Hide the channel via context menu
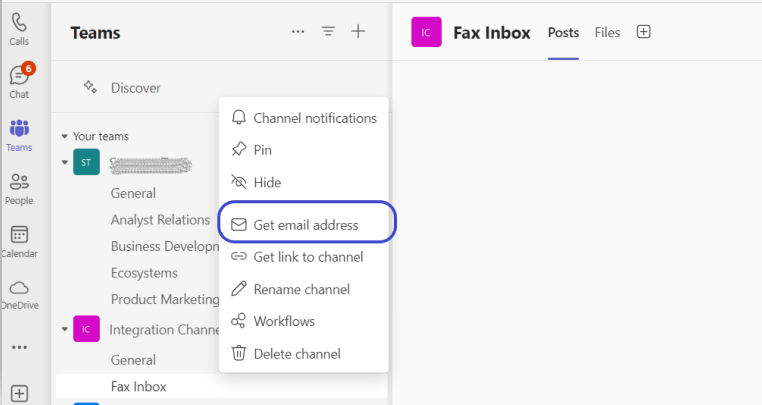The width and height of the screenshot is (762, 405). [267, 182]
